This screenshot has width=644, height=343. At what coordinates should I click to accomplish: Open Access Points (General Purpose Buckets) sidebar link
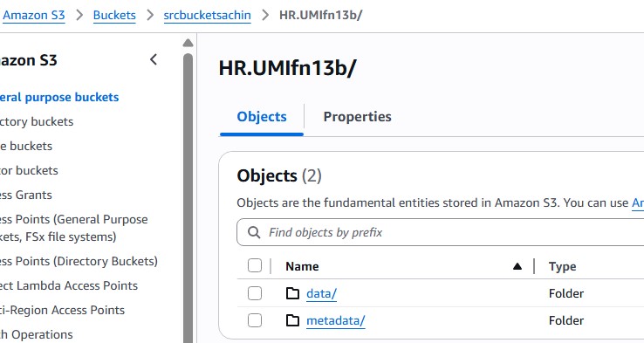click(x=74, y=228)
